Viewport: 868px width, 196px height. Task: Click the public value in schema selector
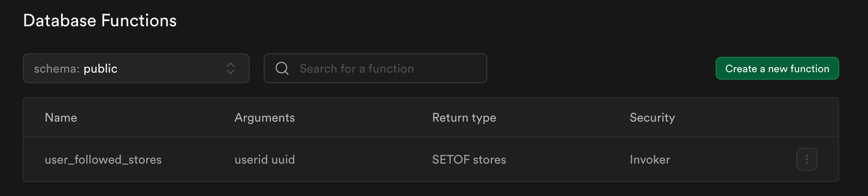click(x=100, y=69)
